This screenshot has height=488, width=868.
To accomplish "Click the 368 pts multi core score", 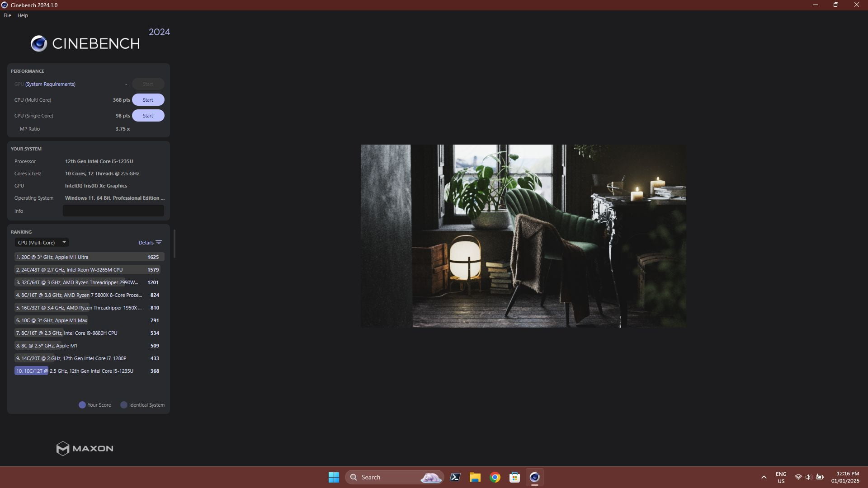I will point(121,100).
